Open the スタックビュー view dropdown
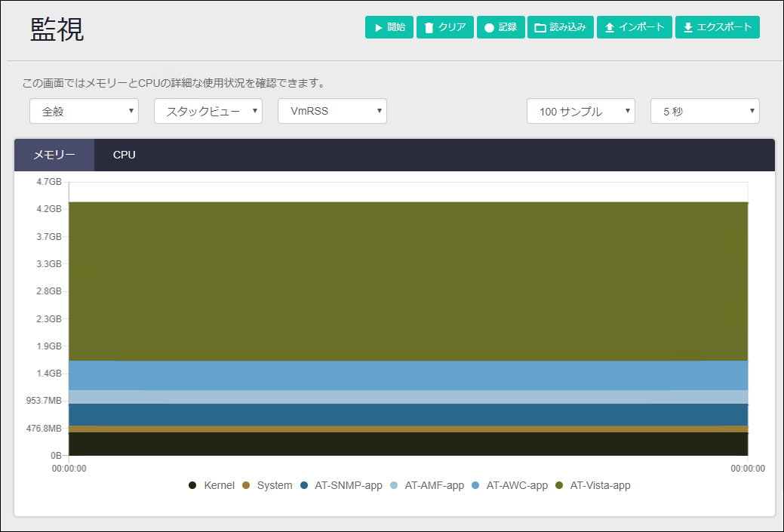This screenshot has width=784, height=532. point(208,111)
